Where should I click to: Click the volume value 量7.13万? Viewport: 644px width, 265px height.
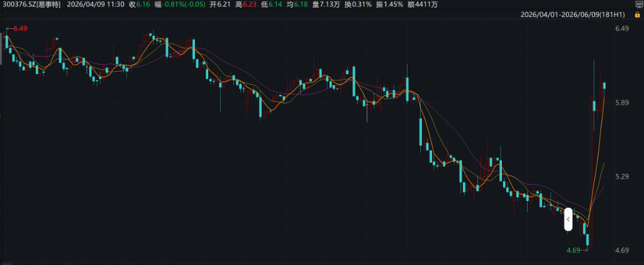[x=326, y=4]
